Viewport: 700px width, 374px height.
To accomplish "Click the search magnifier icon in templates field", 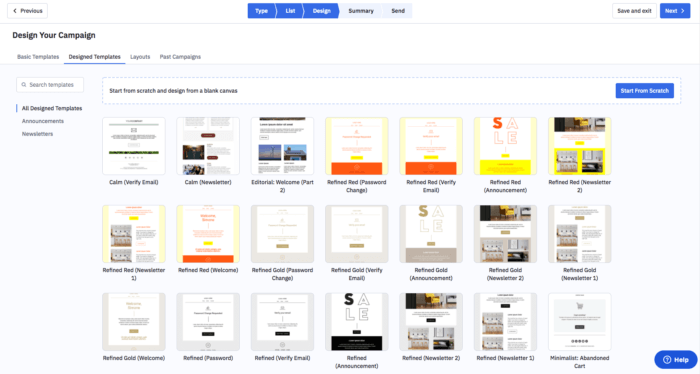I will tap(24, 85).
